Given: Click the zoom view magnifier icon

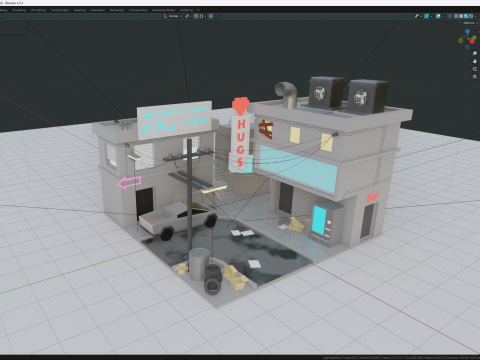Looking at the screenshot, I should (475, 53).
